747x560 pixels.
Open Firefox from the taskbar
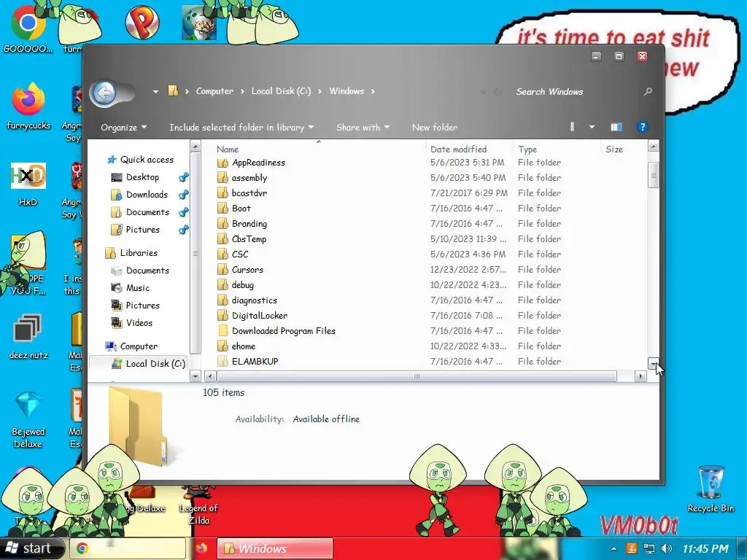pyautogui.click(x=201, y=548)
